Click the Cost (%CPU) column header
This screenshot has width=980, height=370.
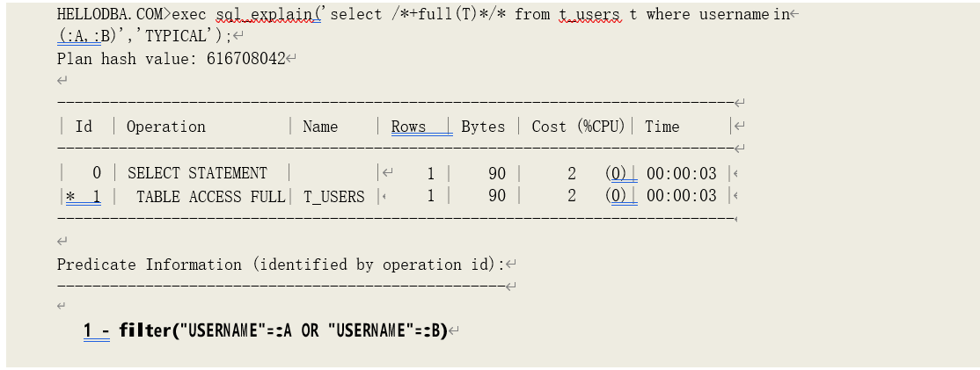point(578,127)
